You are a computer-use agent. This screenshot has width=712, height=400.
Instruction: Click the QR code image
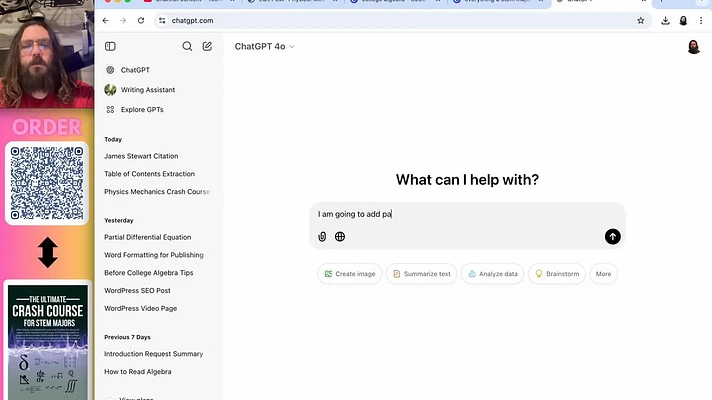coord(47,183)
